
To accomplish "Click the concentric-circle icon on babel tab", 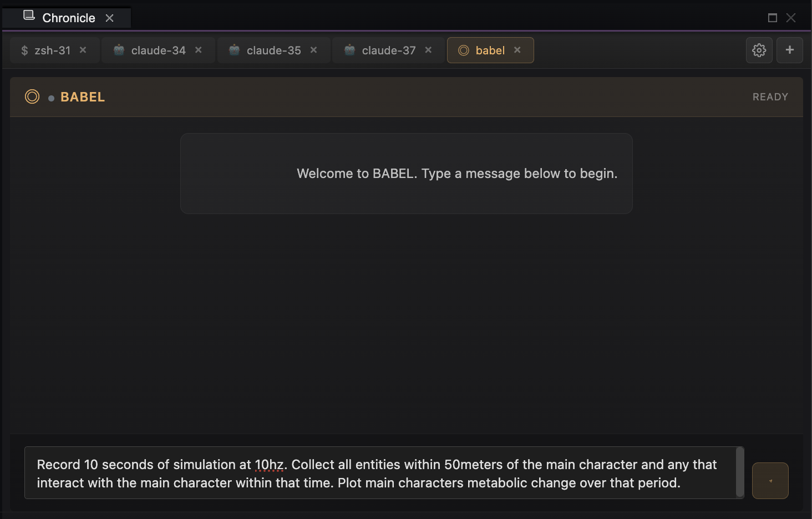I will coord(463,50).
